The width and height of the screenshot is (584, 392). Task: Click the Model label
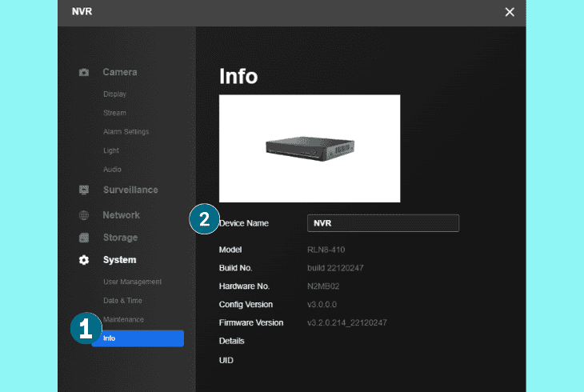click(x=230, y=250)
